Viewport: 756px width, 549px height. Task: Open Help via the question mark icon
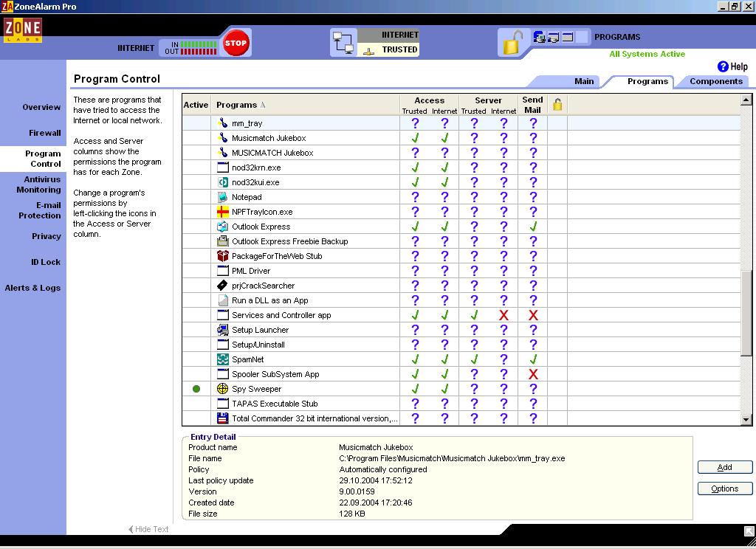[723, 66]
